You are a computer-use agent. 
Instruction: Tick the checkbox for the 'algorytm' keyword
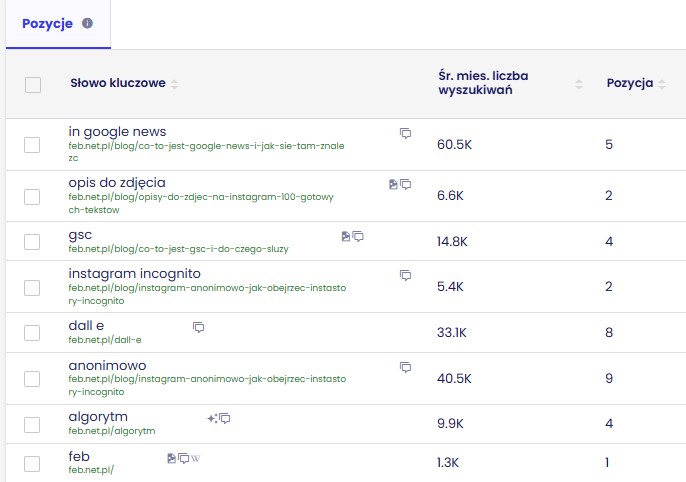[33, 424]
